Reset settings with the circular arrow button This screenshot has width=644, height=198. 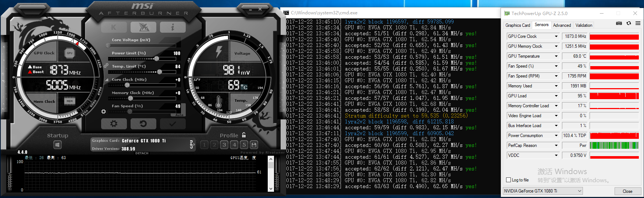[143, 124]
